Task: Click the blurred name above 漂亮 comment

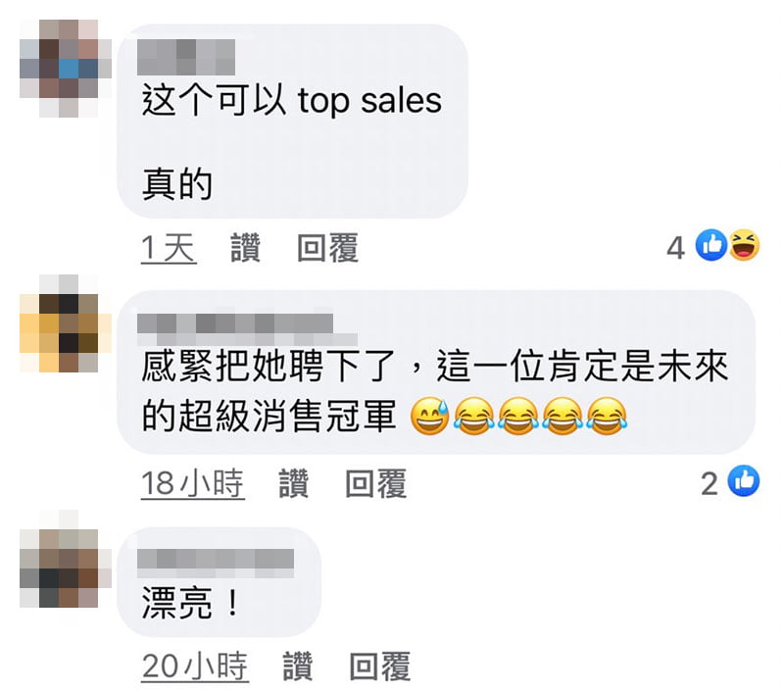Action: 216,563
